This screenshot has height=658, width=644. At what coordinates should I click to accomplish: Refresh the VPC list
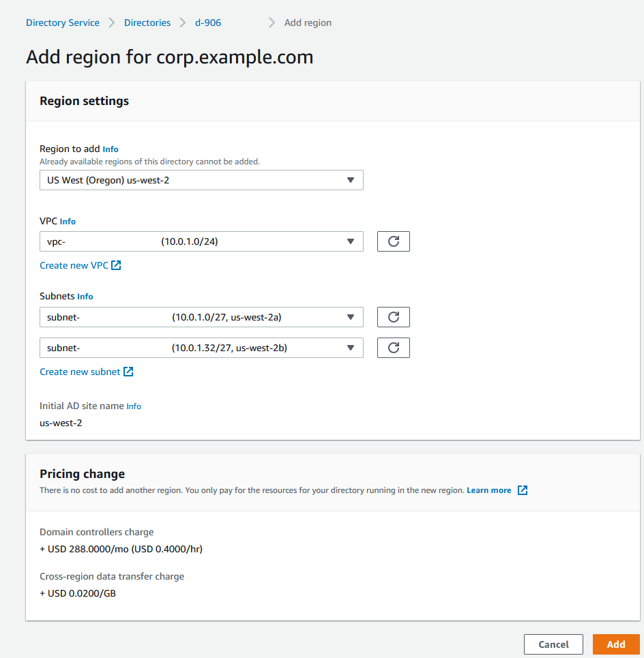tap(394, 241)
